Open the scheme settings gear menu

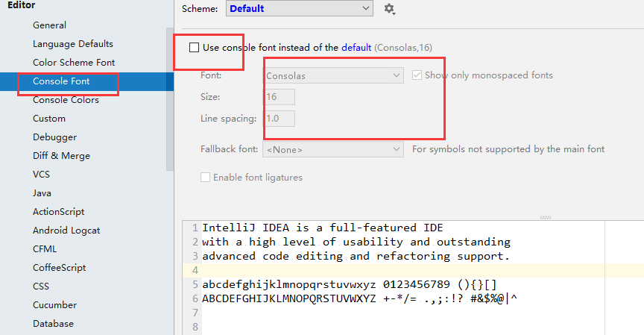pyautogui.click(x=389, y=9)
